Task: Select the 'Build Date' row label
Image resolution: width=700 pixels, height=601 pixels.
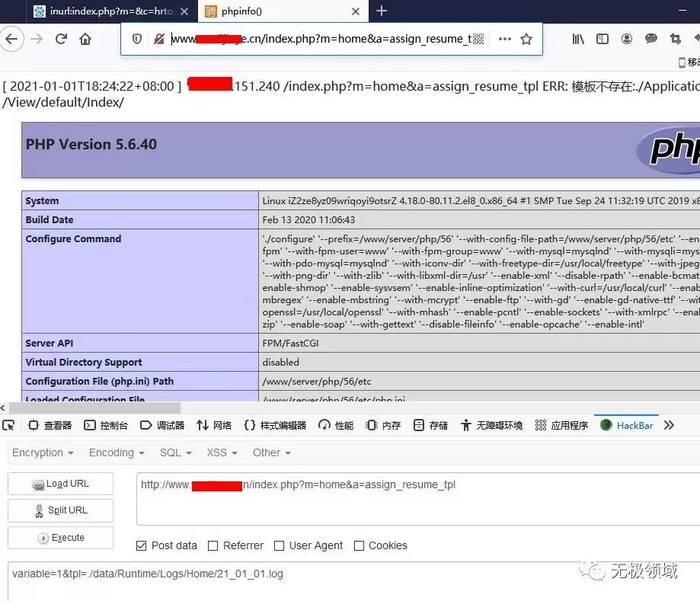Action: (x=49, y=219)
